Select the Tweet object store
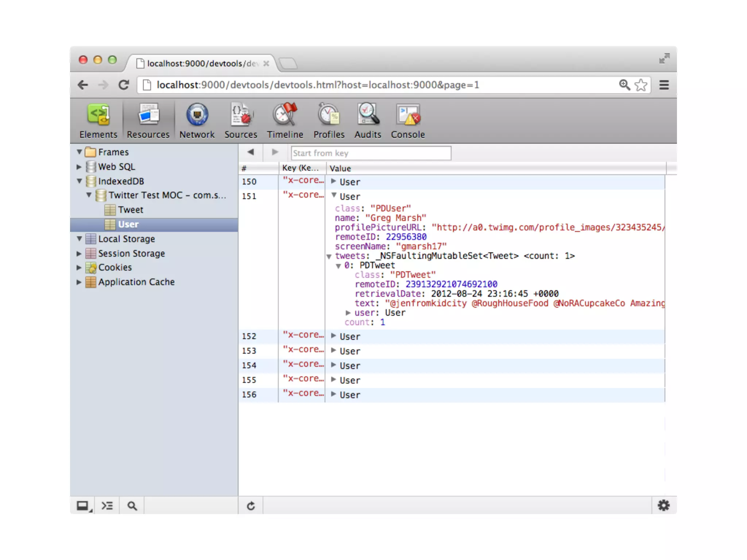Image resolution: width=747 pixels, height=560 pixels. (x=130, y=210)
